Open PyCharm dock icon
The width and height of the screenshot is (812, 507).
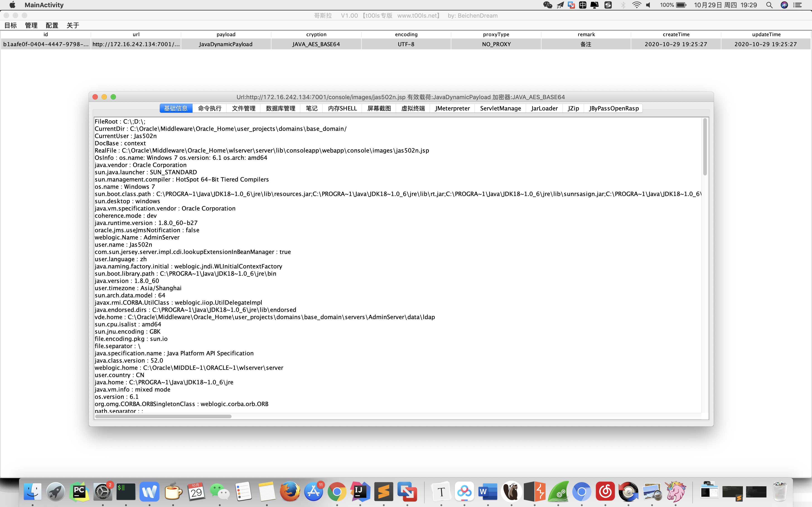coord(79,492)
